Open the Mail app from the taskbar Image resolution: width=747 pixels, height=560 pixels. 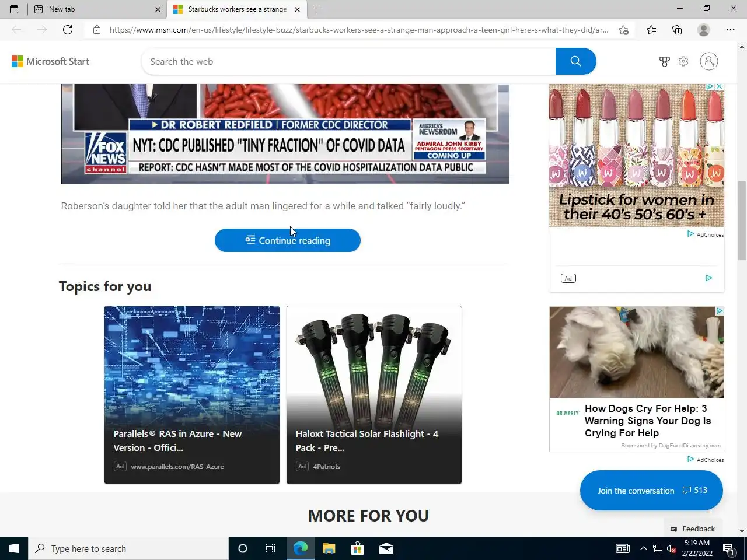point(386,548)
